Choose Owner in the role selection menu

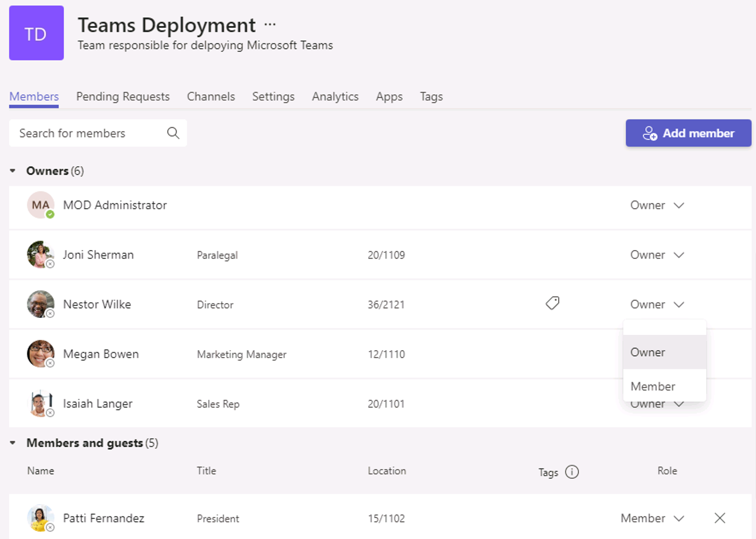[647, 352]
